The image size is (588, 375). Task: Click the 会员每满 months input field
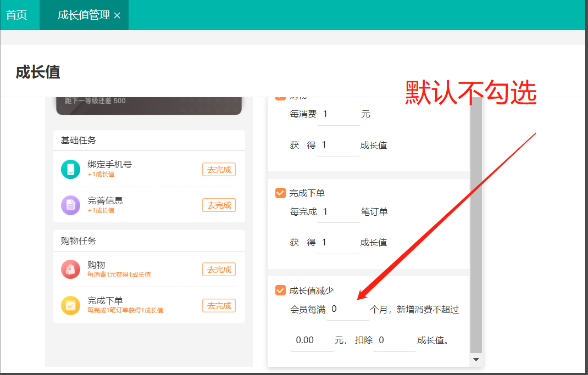347,309
